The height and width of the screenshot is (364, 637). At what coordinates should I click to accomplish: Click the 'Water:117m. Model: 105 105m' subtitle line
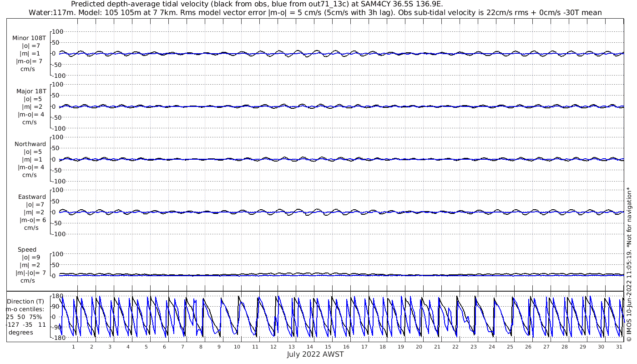[315, 12]
